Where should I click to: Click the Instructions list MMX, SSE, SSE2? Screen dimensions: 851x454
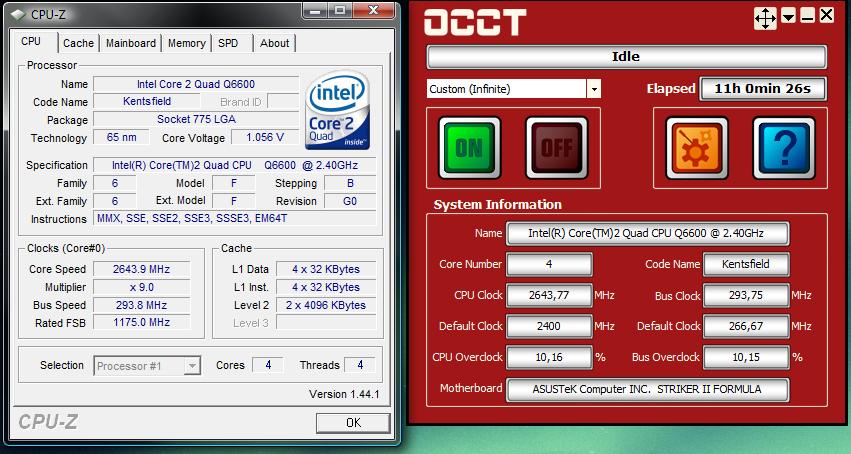tap(234, 219)
